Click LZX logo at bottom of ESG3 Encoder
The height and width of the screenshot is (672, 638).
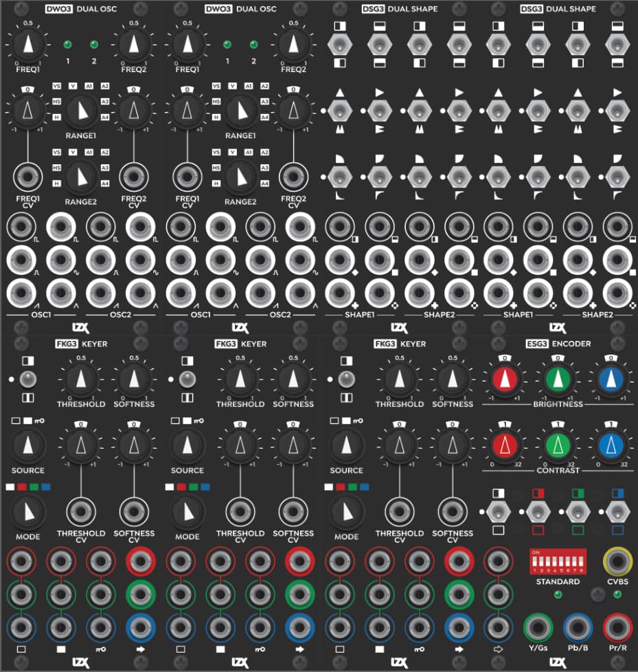pyautogui.click(x=558, y=663)
